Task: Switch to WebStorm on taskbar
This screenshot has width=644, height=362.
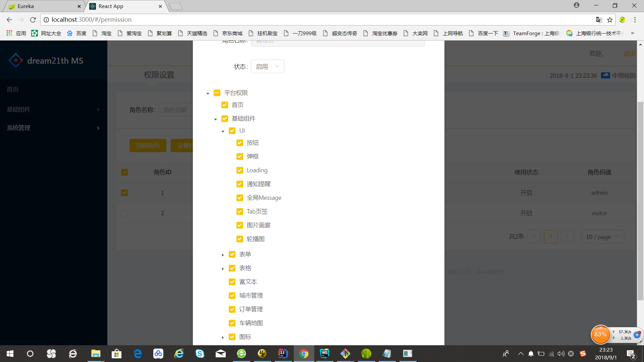Action: tap(325, 354)
